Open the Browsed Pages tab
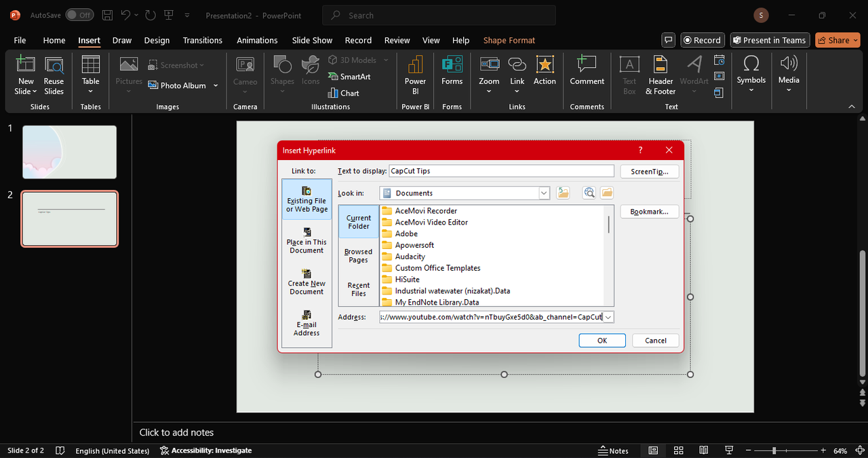 coord(359,255)
